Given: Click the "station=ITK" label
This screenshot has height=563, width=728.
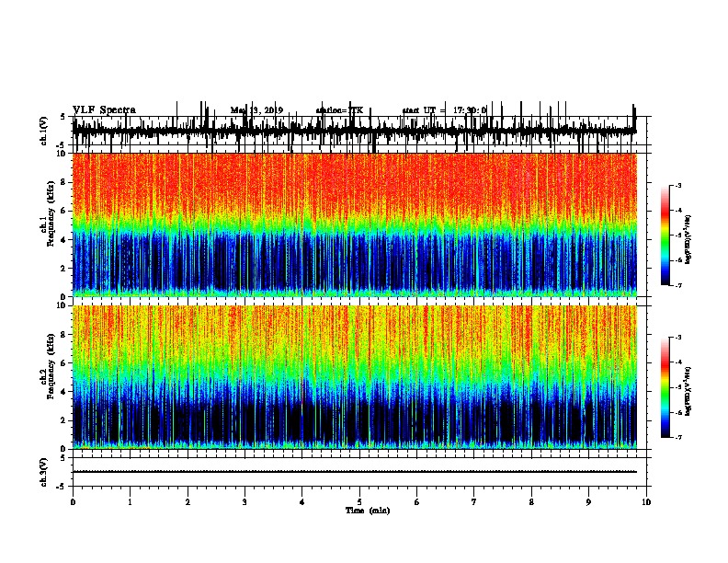Looking at the screenshot, I should [x=339, y=110].
